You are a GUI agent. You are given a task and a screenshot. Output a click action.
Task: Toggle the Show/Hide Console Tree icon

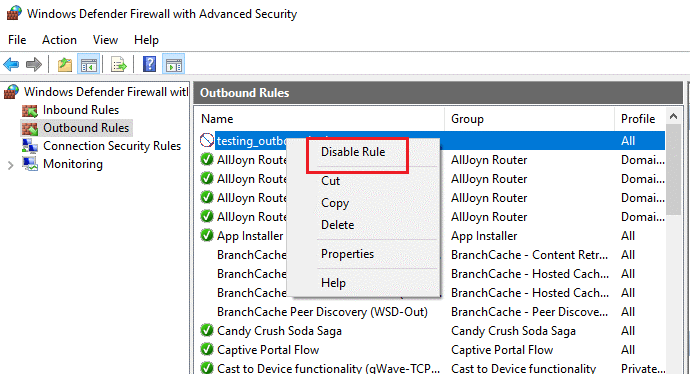pos(88,65)
